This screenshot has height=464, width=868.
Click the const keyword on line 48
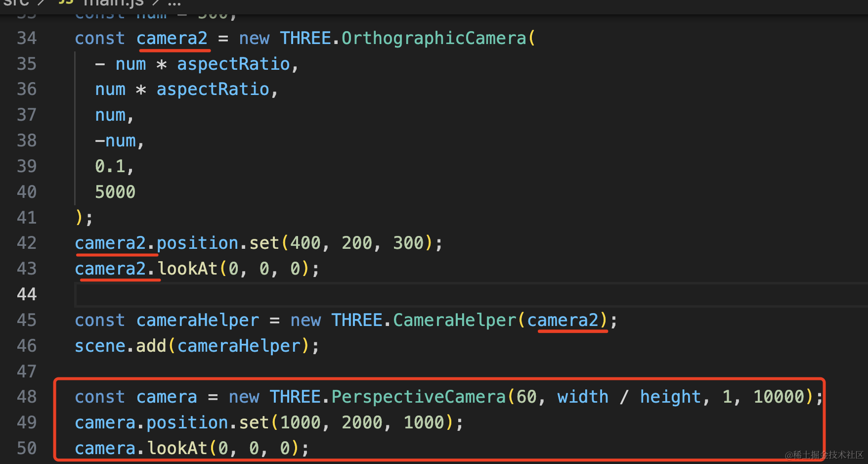pos(100,397)
